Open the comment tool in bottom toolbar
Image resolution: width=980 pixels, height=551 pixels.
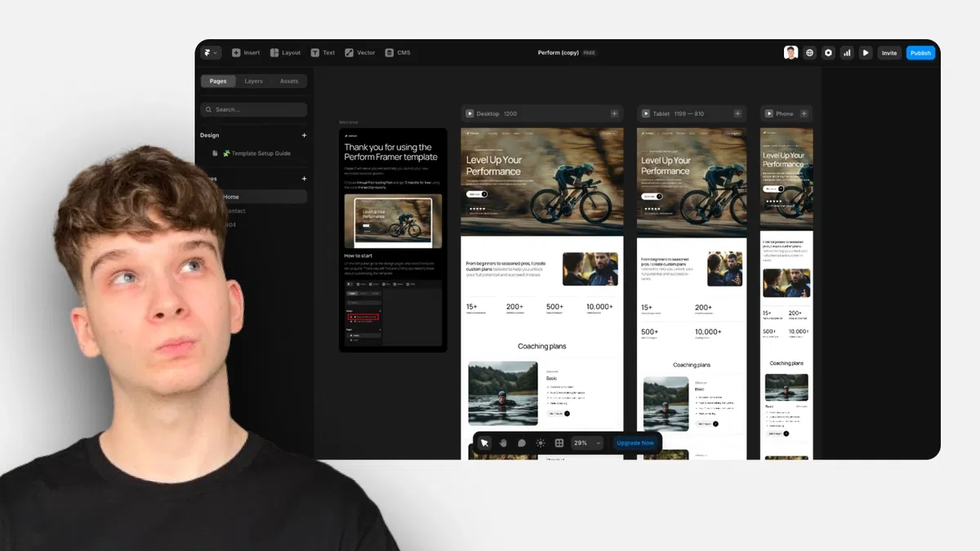click(x=522, y=442)
